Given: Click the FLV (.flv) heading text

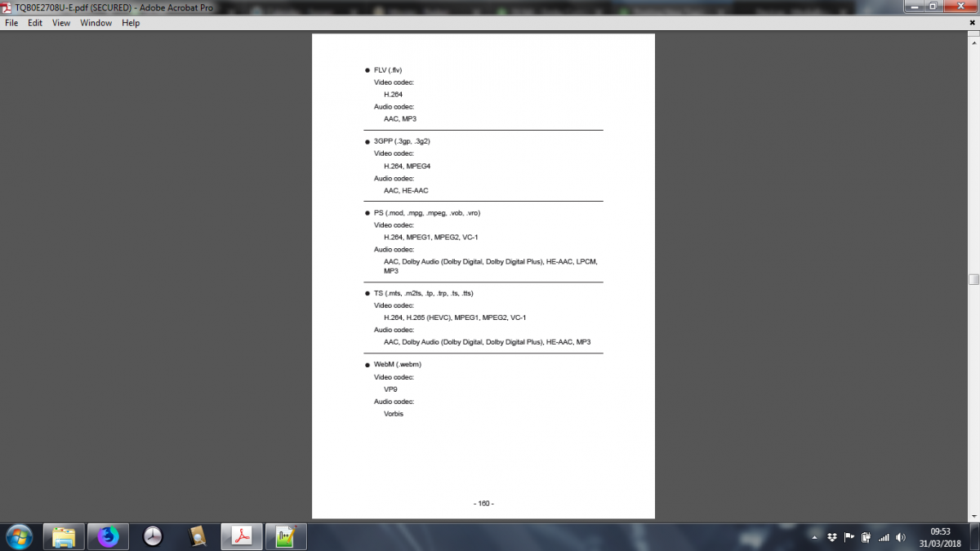Looking at the screenshot, I should point(388,70).
